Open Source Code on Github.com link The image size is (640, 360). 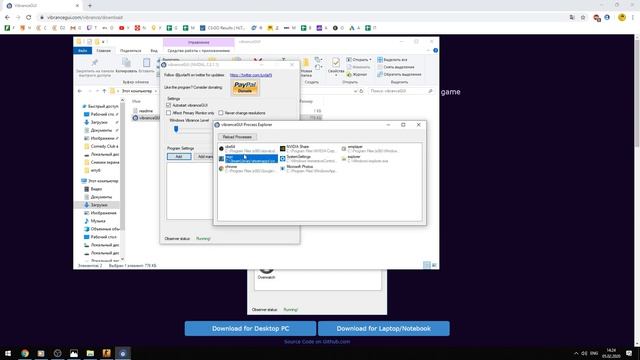pyautogui.click(x=317, y=342)
